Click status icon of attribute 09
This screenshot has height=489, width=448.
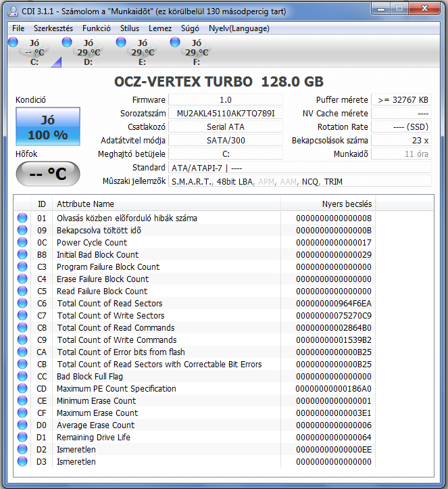click(22, 230)
